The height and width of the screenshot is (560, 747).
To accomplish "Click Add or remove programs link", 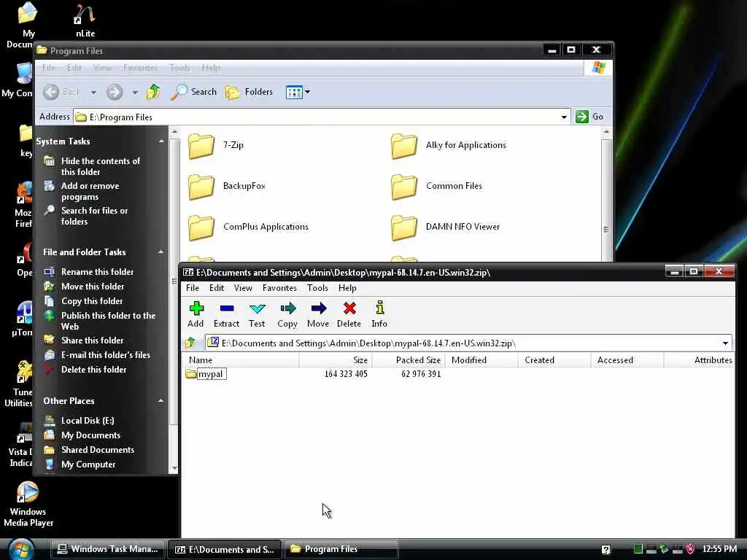I will [82, 191].
